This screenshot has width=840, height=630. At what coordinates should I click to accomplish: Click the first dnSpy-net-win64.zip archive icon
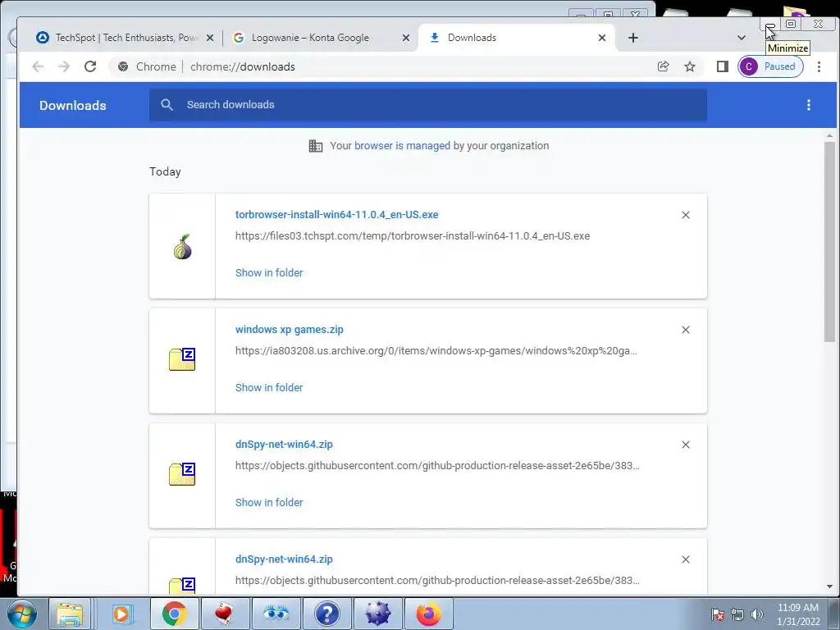tap(182, 474)
